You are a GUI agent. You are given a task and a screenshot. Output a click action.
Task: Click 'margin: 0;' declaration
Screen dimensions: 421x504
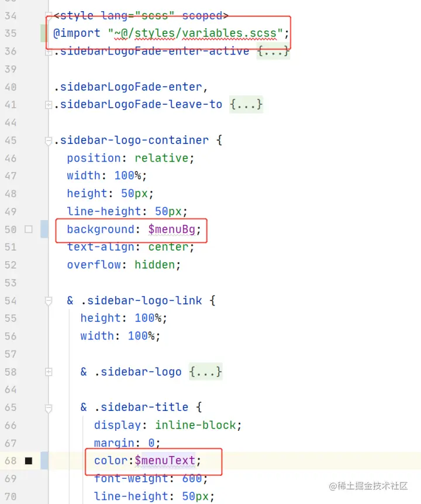coord(127,443)
